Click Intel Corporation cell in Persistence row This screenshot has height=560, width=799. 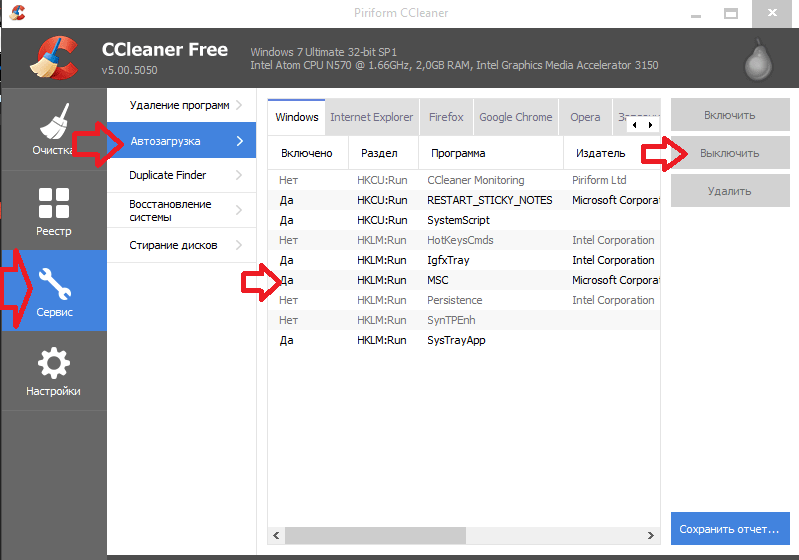coord(613,300)
